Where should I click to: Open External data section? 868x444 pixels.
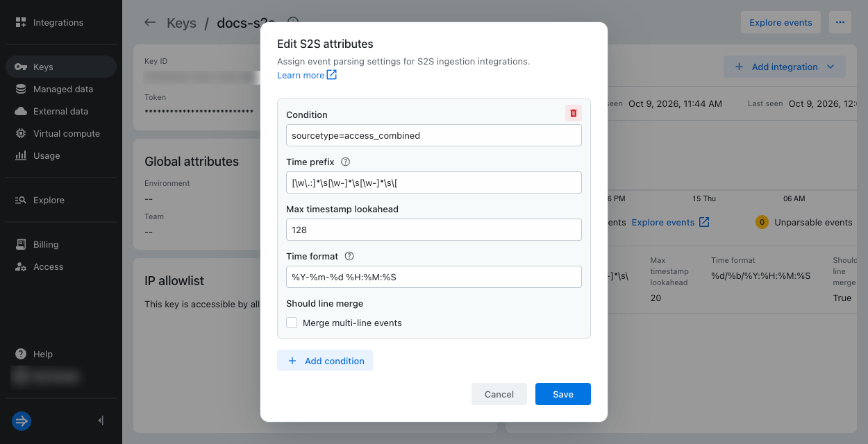point(61,111)
